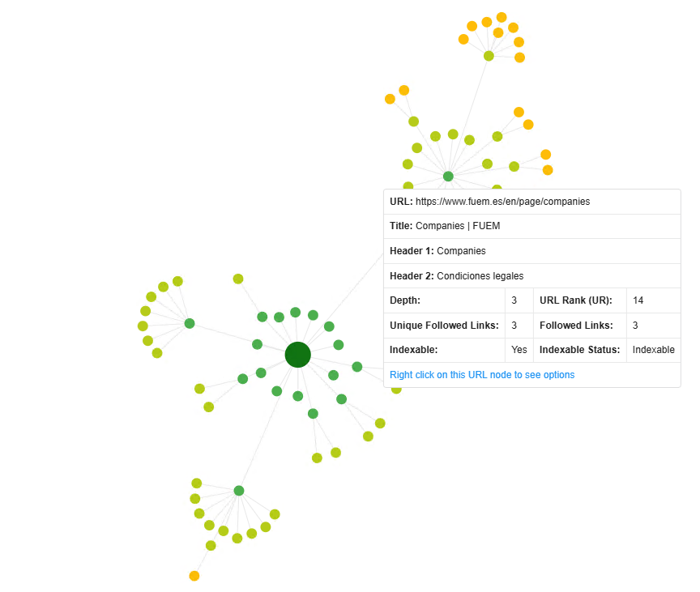Click the solitary yellow-green node above the center
700x592 pixels.
point(238,279)
